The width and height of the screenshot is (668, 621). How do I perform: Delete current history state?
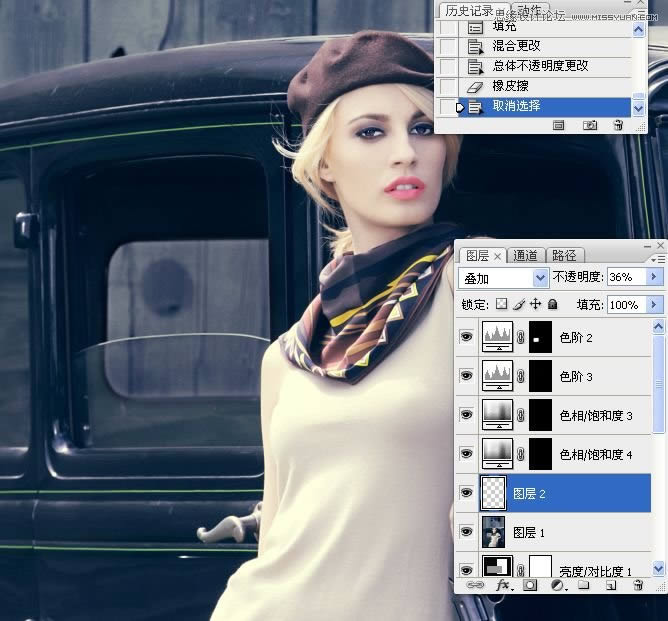pyautogui.click(x=618, y=126)
